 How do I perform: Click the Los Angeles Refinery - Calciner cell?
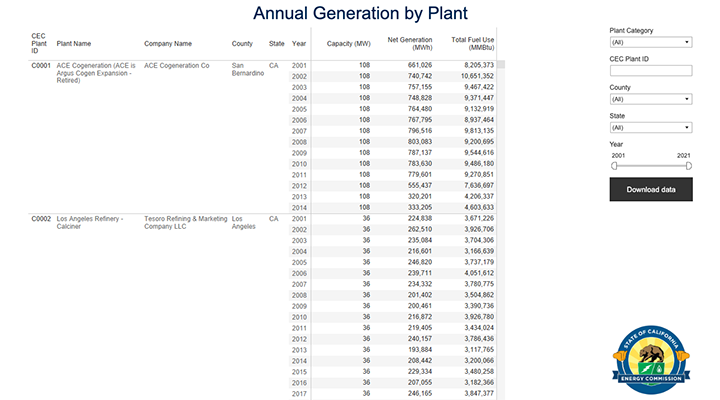[90, 223]
